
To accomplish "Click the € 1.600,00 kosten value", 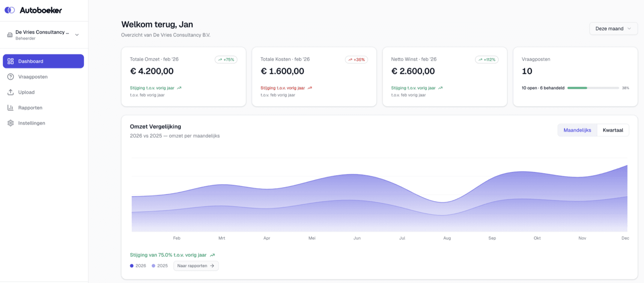I will click(x=282, y=71).
